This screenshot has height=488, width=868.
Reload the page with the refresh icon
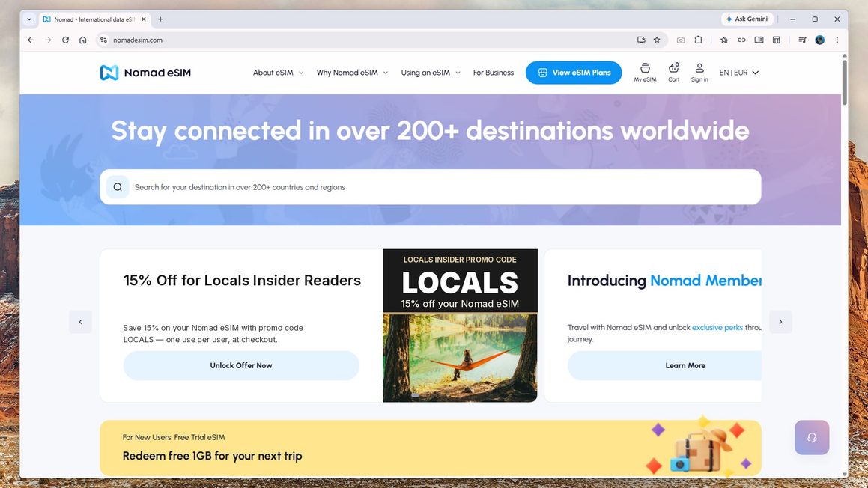pos(65,40)
